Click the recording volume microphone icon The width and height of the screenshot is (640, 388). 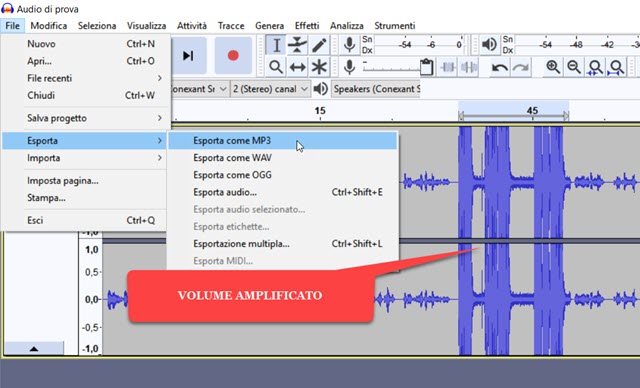[x=349, y=67]
